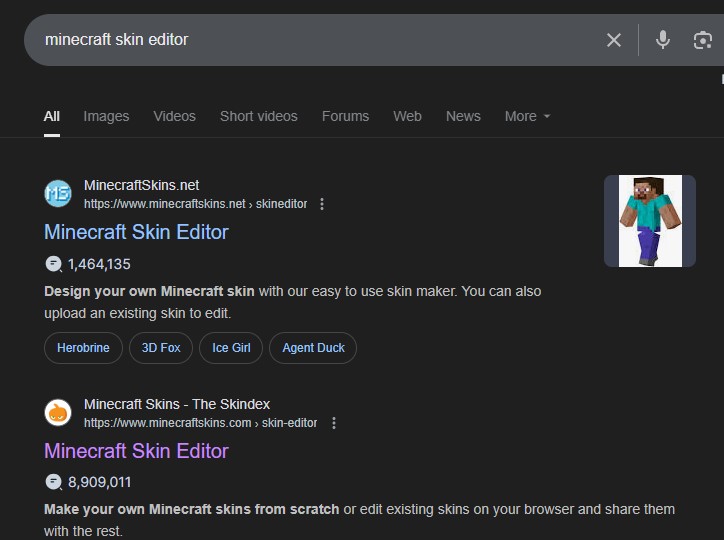Click the count 8,909,011

(100, 483)
